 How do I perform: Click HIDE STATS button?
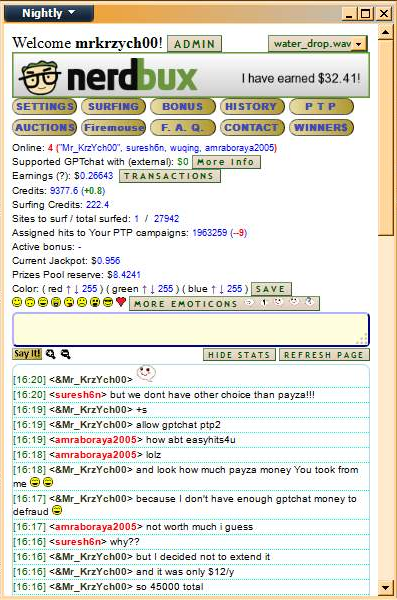(239, 355)
